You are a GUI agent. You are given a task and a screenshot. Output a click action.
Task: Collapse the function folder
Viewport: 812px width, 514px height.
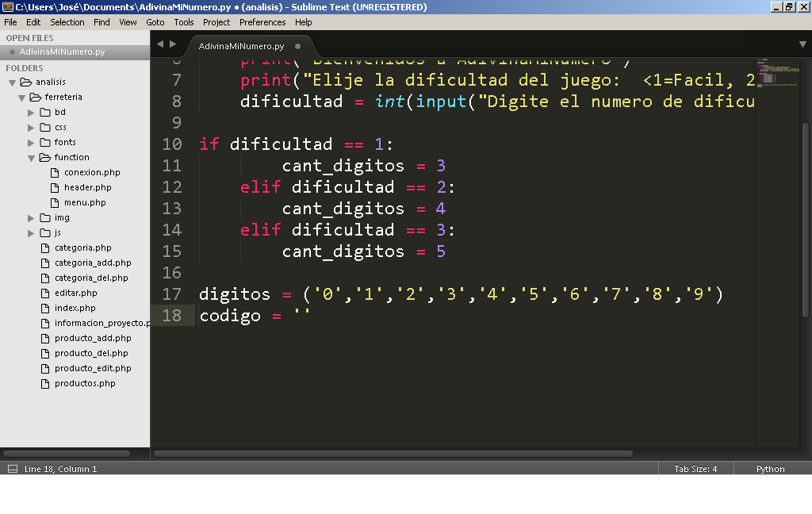pos(31,158)
